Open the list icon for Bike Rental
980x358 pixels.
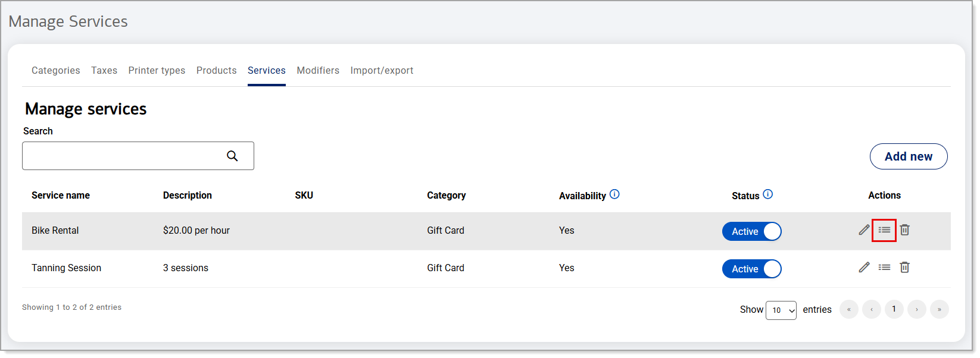[x=884, y=230]
